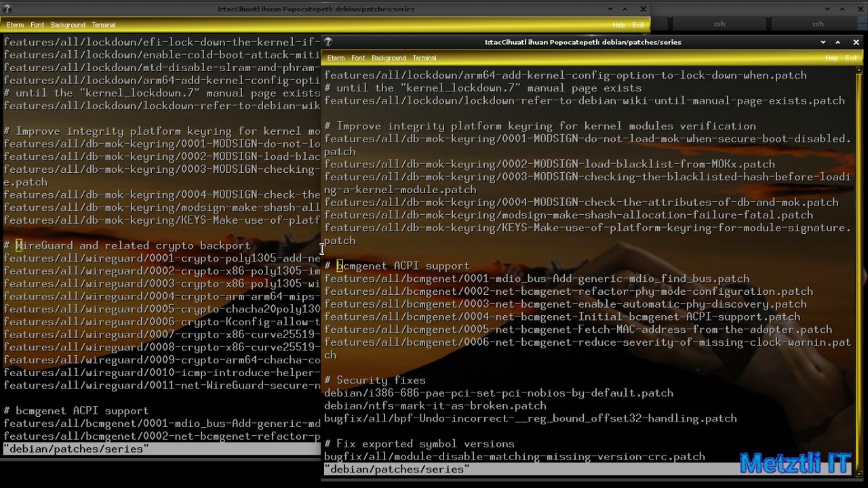
Task: Click 'lockdown/enable-cold-boot-attack-miti' line in back window
Action: (162, 55)
